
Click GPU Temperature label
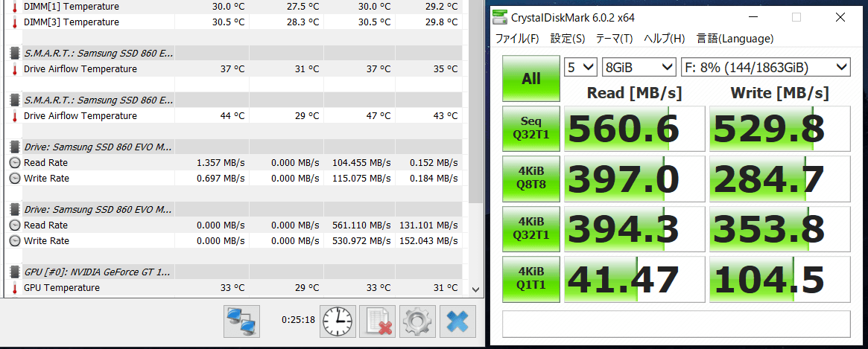61,287
